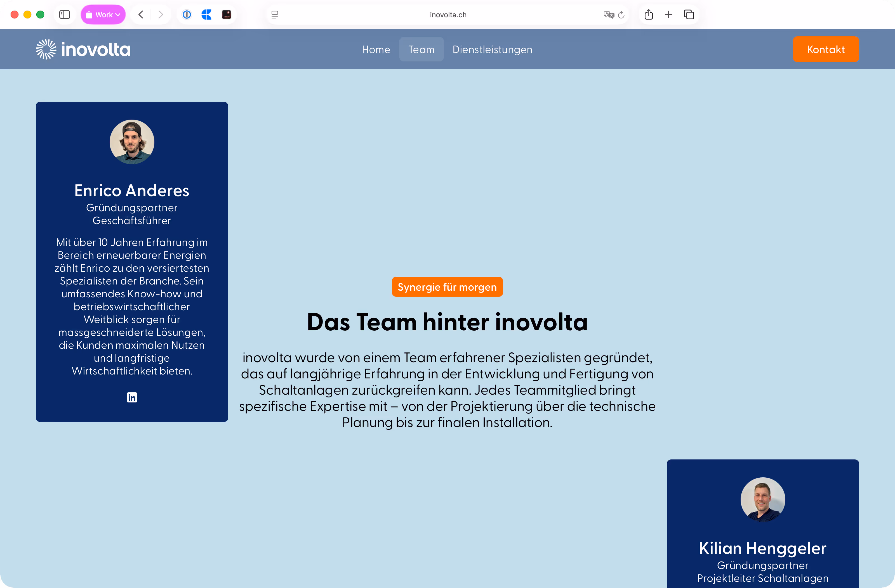Click the 'Projektleiter Schaltanlagen' text
895x588 pixels.
coord(763,578)
